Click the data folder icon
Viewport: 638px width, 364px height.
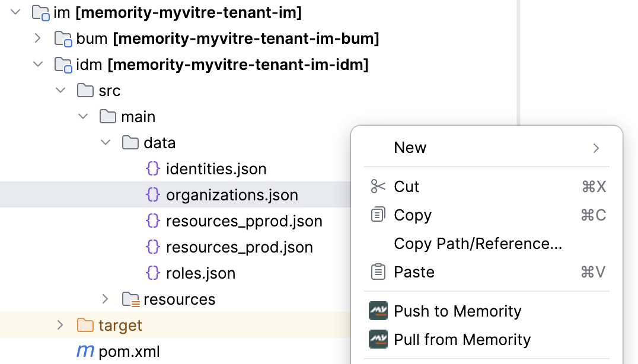(x=130, y=142)
